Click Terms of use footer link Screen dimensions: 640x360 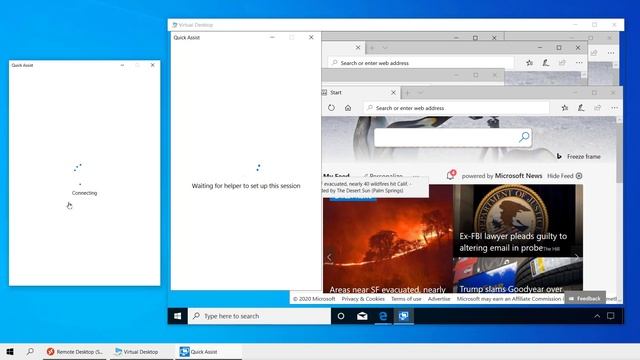click(x=406, y=299)
